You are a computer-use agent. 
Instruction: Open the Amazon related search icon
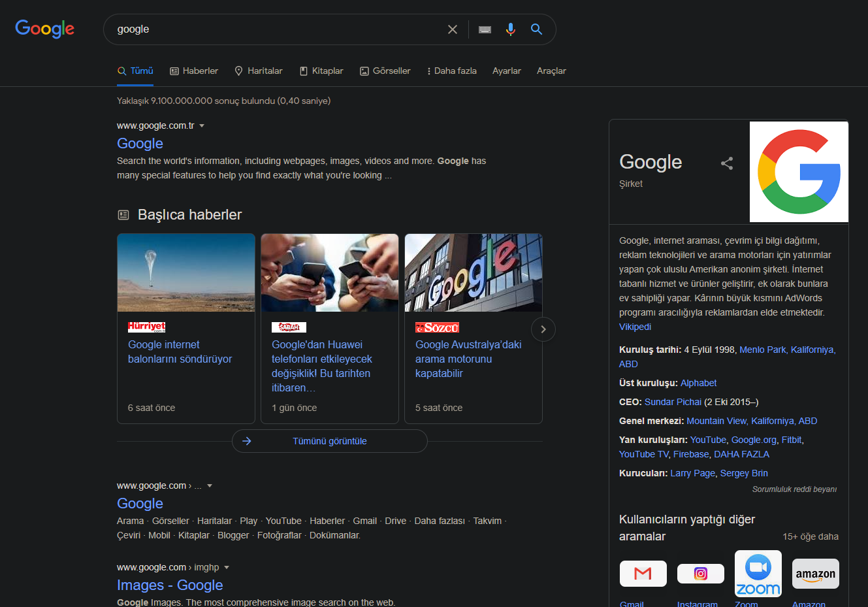click(x=816, y=574)
